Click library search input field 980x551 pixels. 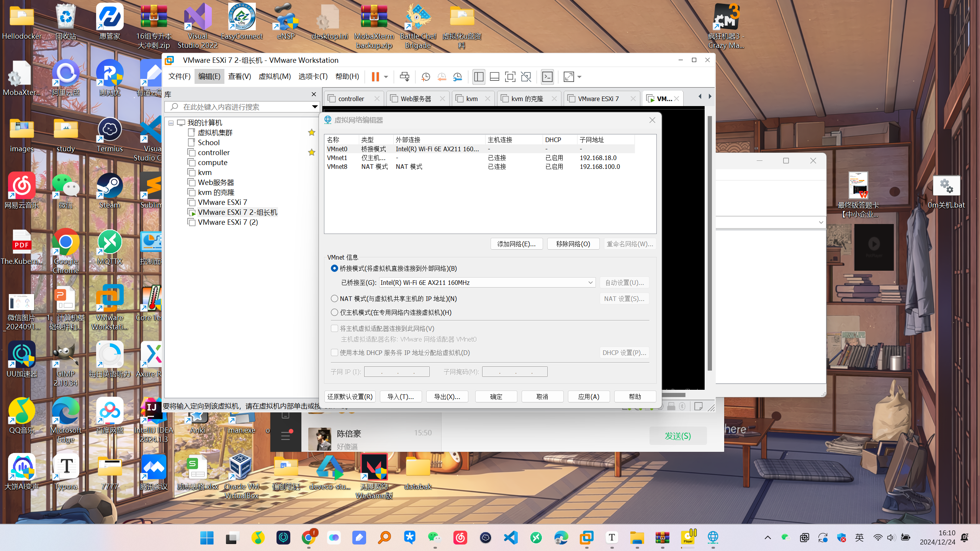pos(241,107)
